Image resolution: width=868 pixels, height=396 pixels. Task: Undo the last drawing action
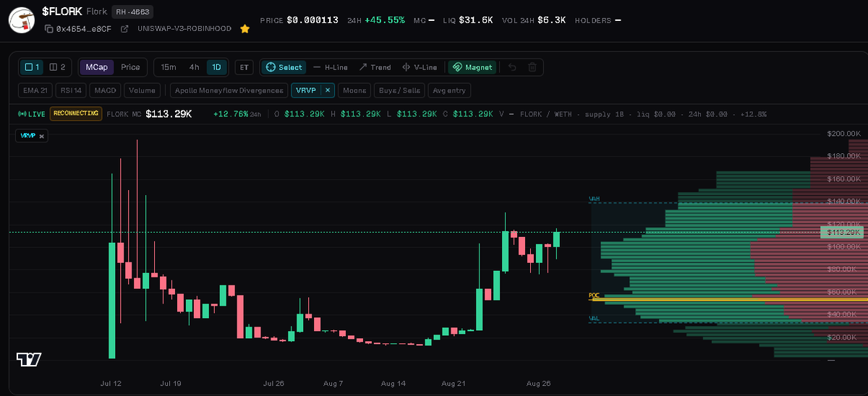coord(512,67)
